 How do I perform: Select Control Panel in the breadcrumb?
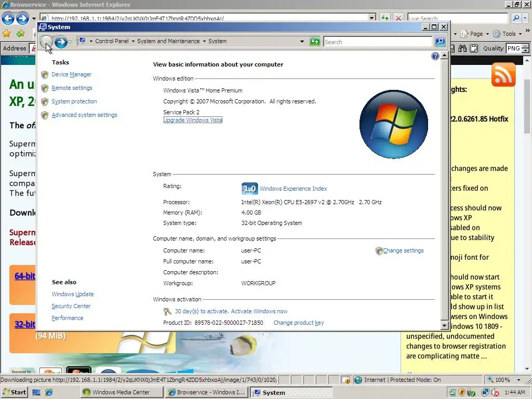tap(112, 41)
